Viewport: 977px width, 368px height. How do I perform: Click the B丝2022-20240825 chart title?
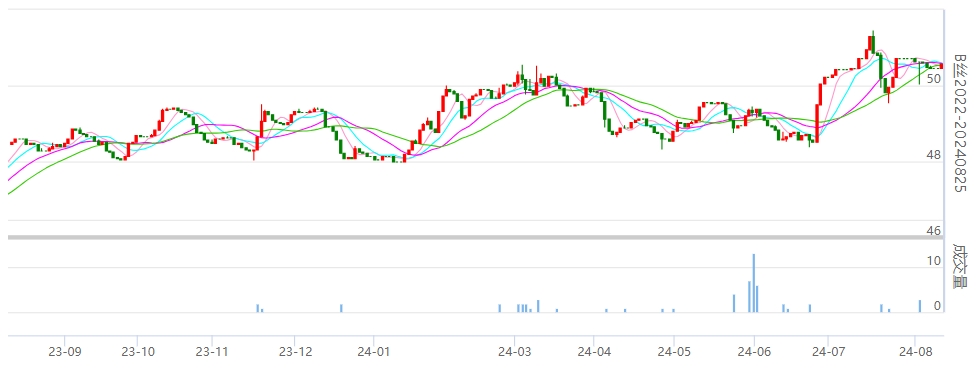click(961, 122)
